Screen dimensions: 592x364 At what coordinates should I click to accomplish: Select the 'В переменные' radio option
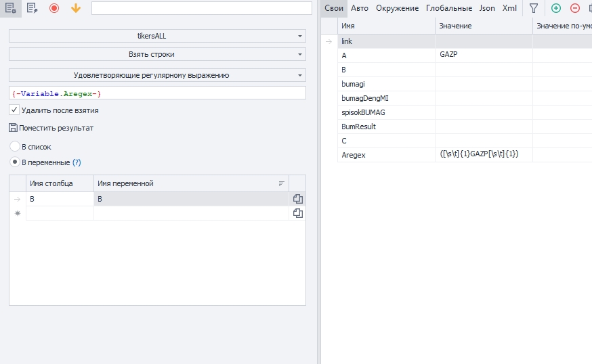pos(15,162)
